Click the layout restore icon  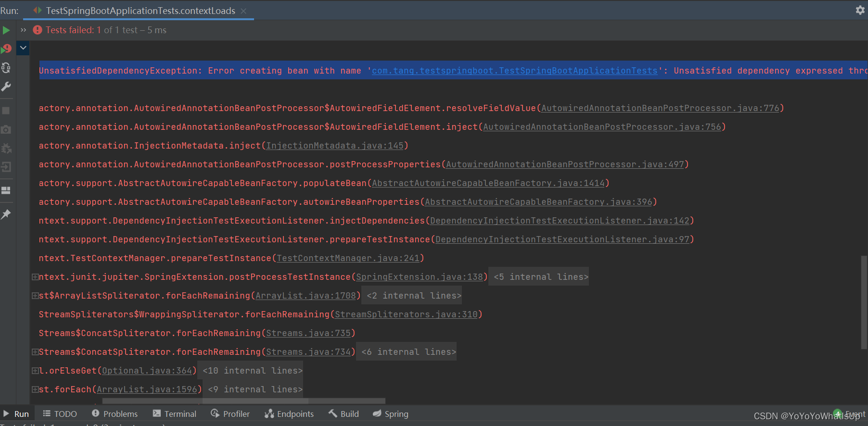[6, 190]
